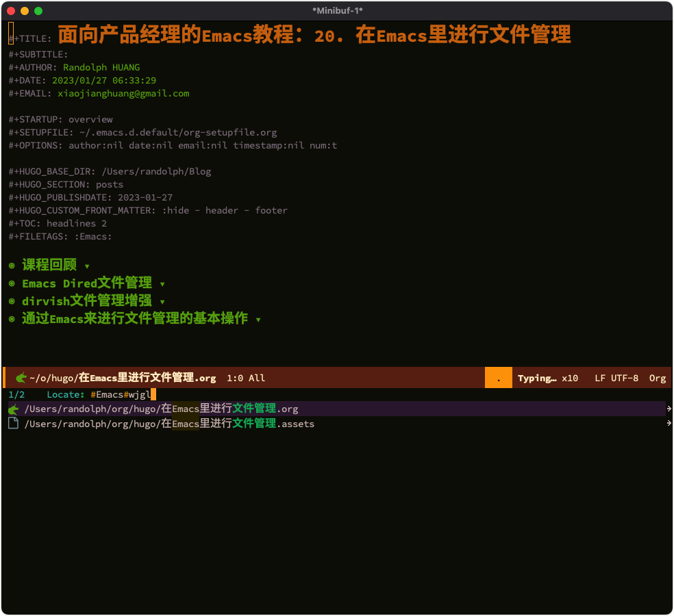Click the UTF-8 encoding indicator
This screenshot has width=674, height=616.
pyautogui.click(x=625, y=378)
